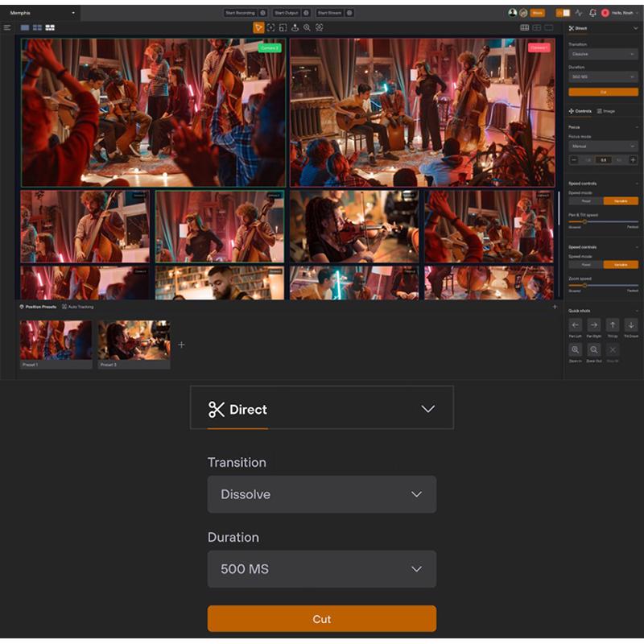Click the small Cut button in the sidebar
Viewport: 644px width, 644px height.
pos(603,92)
